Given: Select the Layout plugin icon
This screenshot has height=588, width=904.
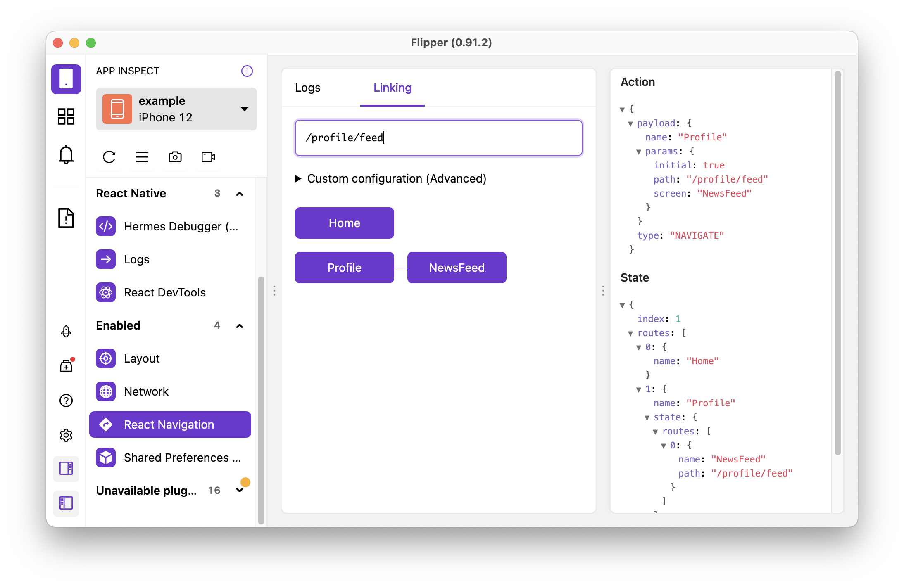Looking at the screenshot, I should click(107, 358).
